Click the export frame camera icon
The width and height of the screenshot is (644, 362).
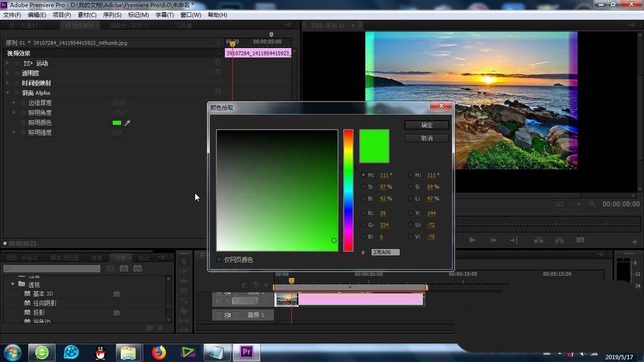pos(580,240)
